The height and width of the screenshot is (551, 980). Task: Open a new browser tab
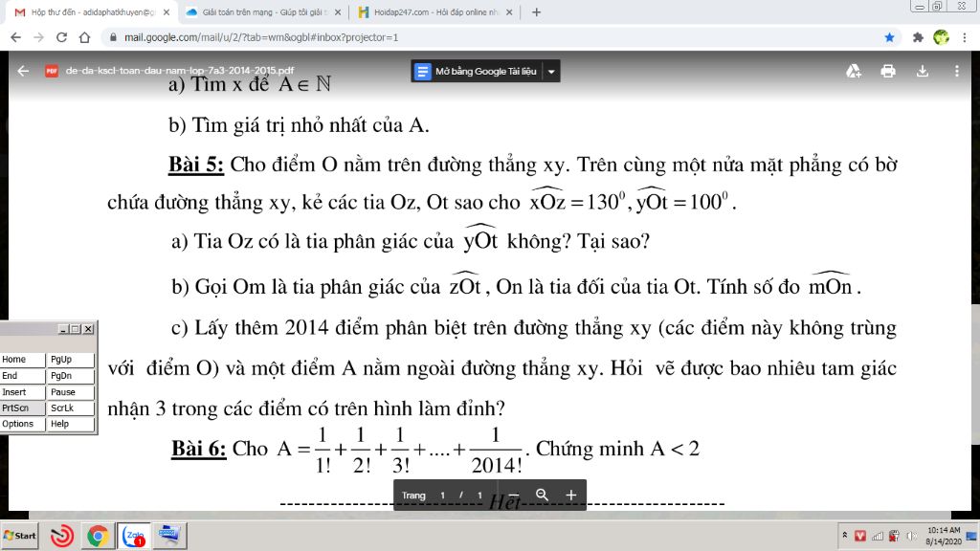coord(536,11)
